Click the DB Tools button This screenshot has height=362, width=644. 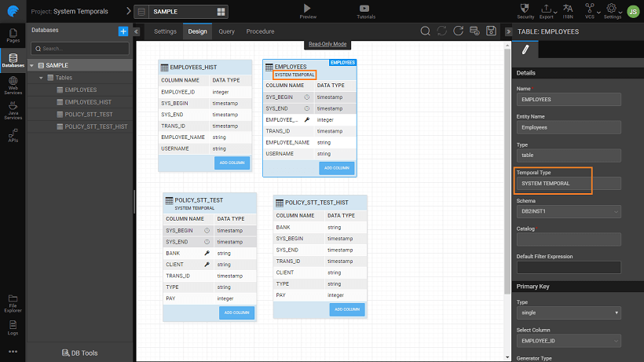79,353
